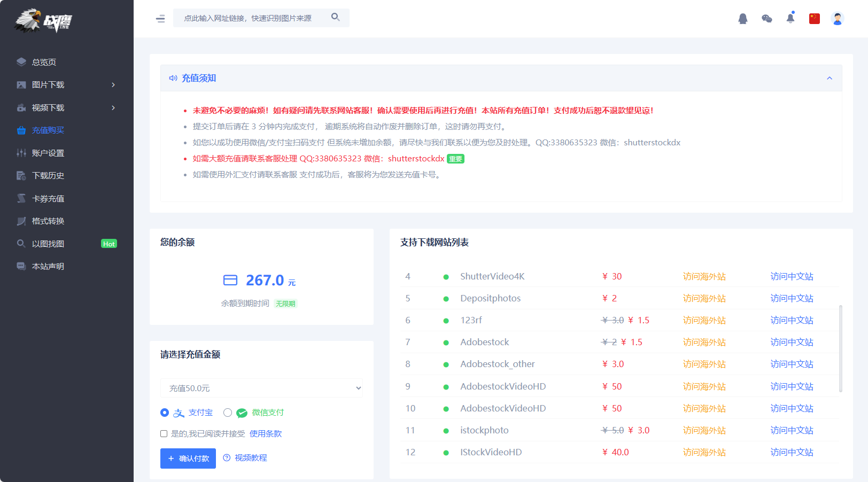Open the 视频教程 link
This screenshot has height=482, width=868.
point(251,458)
